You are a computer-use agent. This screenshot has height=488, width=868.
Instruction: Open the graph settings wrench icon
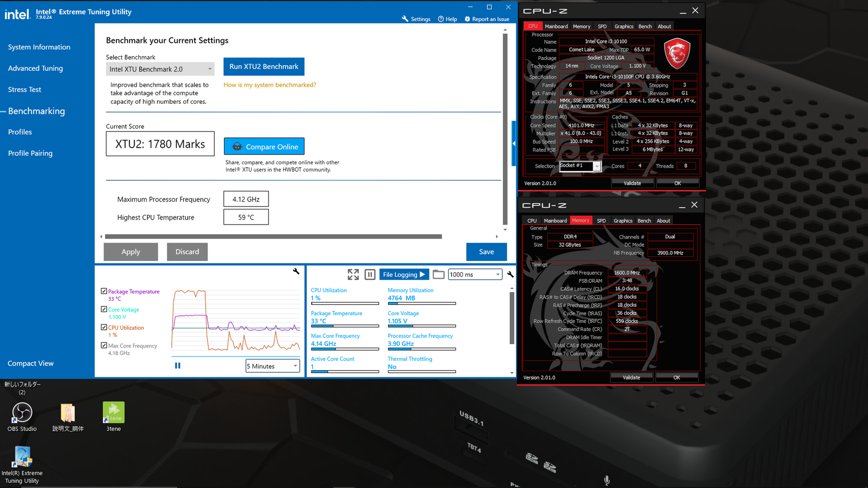296,271
